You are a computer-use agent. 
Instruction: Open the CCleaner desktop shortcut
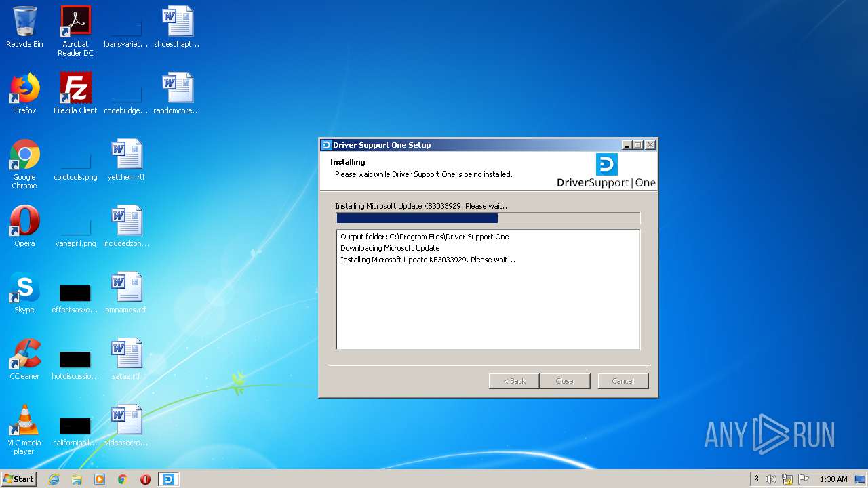pos(24,359)
